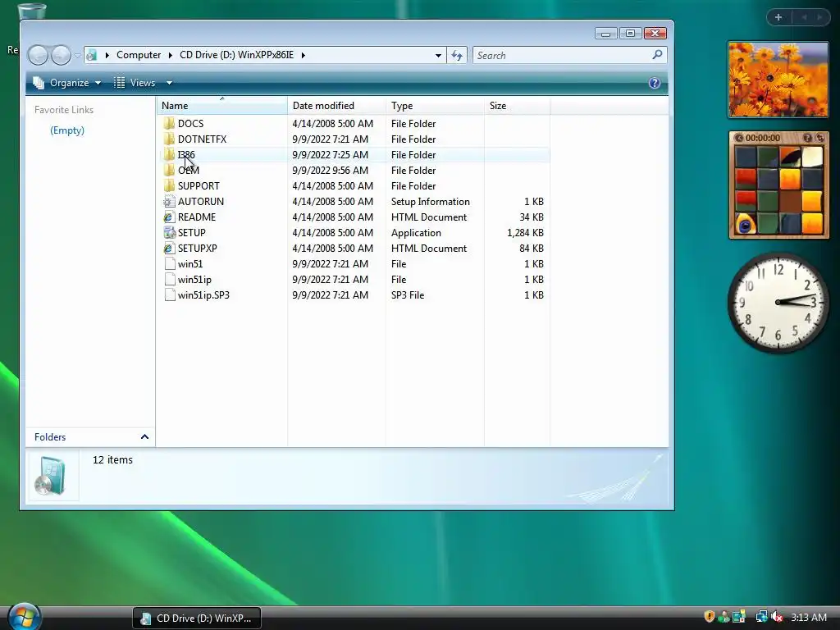Click the CD drive icon in details pane

50,476
